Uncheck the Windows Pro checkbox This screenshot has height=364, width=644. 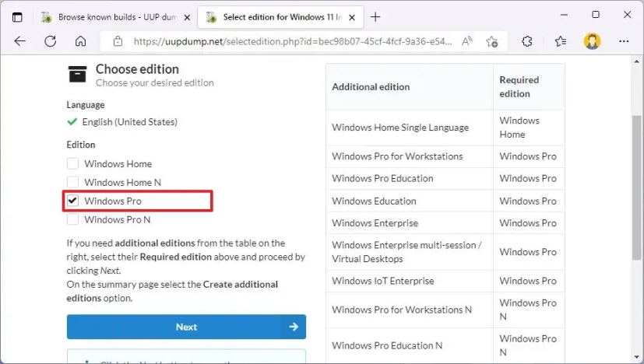click(72, 201)
